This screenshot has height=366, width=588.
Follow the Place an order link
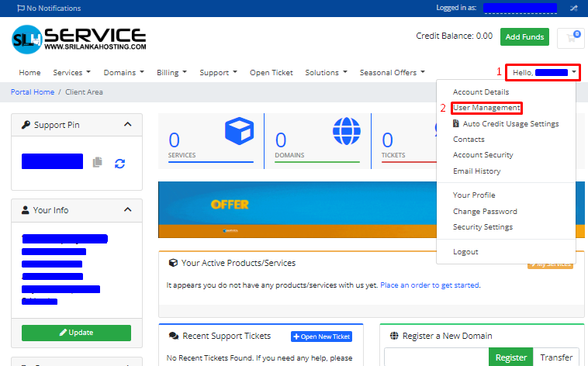pyautogui.click(x=429, y=285)
